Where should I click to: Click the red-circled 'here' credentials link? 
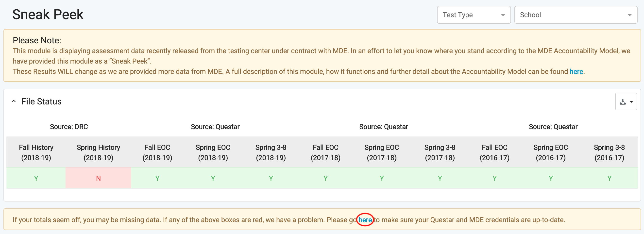365,220
